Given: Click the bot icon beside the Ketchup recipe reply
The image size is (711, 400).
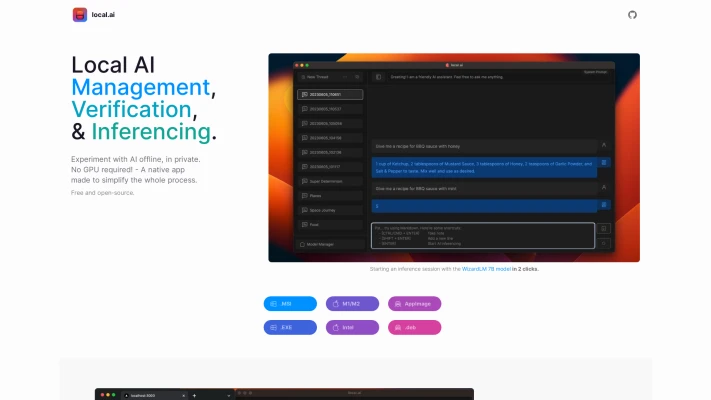Looking at the screenshot, I should (604, 162).
